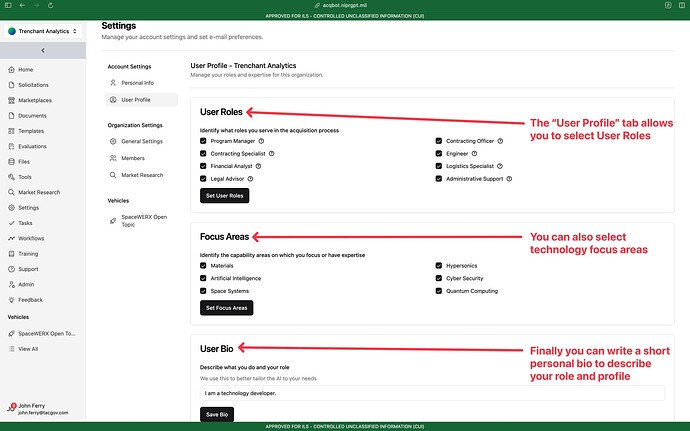The height and width of the screenshot is (431, 690).
Task: Click the Templates icon in sidebar
Action: [x=11, y=131]
